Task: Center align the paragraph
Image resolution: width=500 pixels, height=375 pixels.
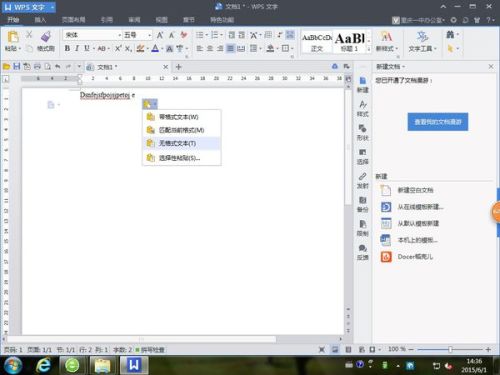Action: click(210, 48)
